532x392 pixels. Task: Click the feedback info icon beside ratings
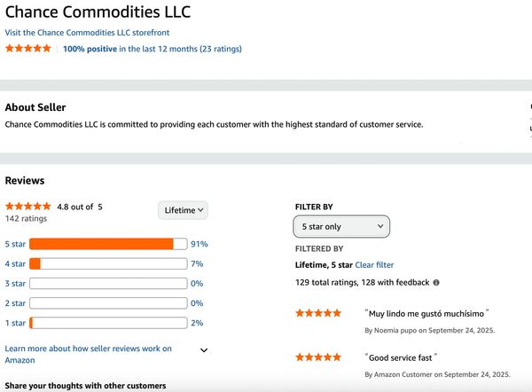click(436, 283)
